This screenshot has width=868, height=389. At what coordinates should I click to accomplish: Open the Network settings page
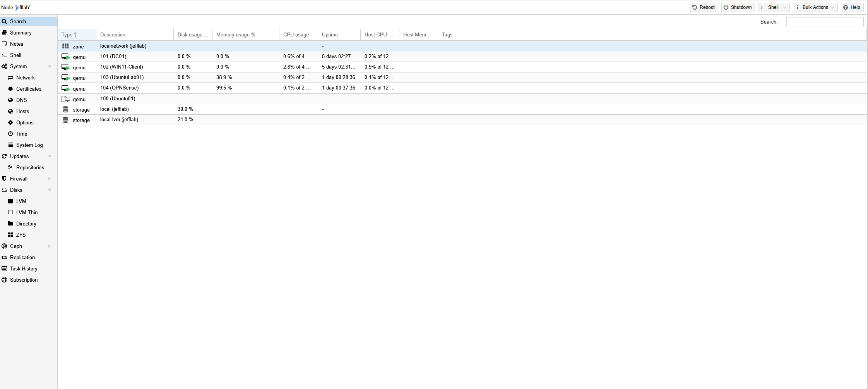click(29, 78)
